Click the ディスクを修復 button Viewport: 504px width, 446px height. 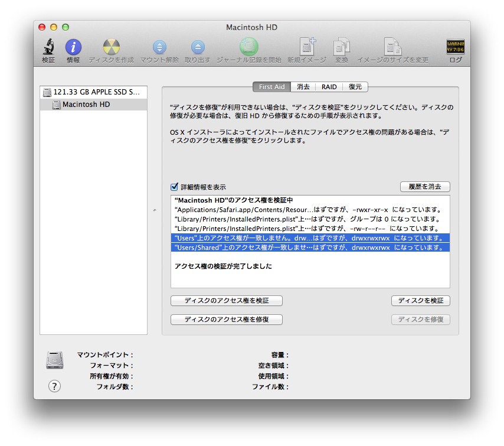(421, 320)
